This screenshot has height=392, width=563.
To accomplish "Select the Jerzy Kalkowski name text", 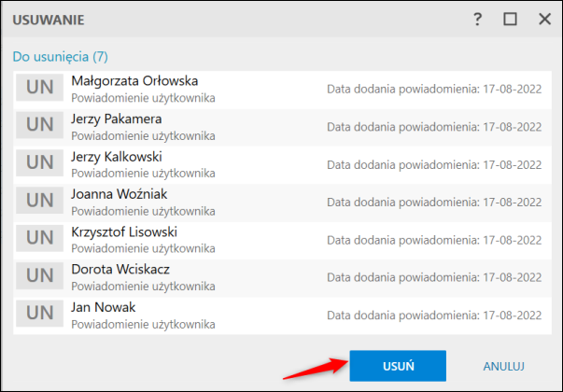I will pyautogui.click(x=118, y=156).
